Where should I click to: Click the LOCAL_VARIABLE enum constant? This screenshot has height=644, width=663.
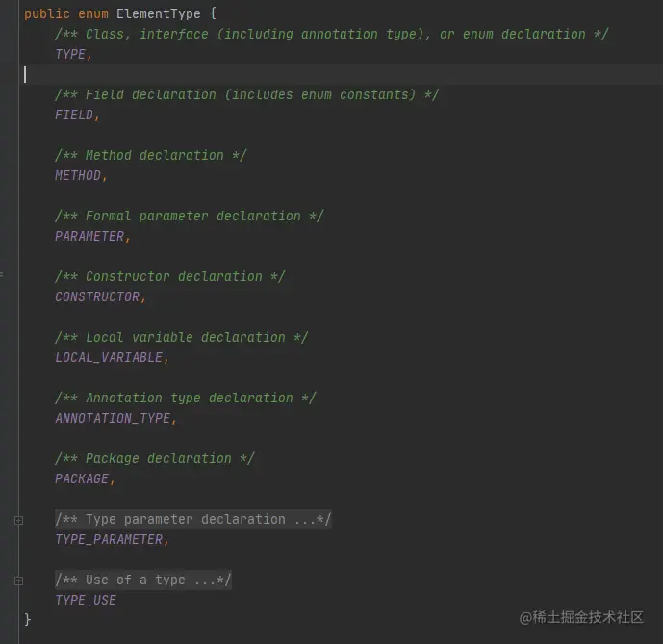pos(109,358)
